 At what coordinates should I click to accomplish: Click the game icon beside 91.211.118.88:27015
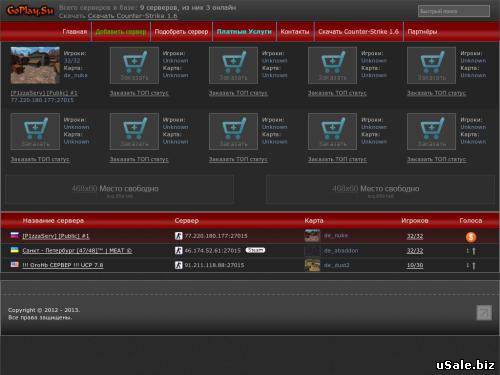(179, 265)
